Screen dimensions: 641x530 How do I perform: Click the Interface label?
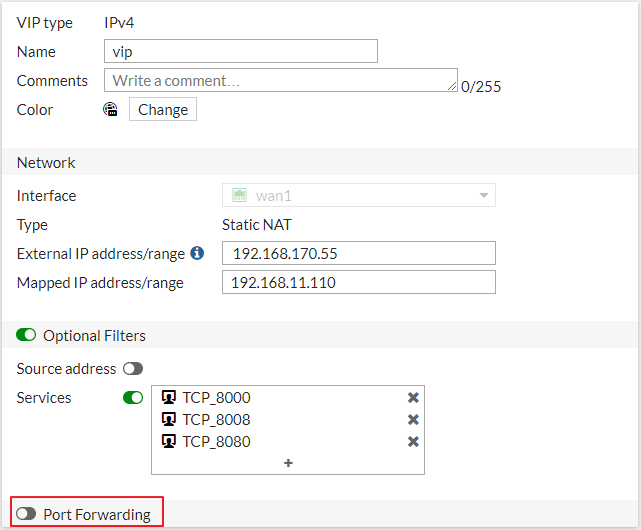pos(47,195)
